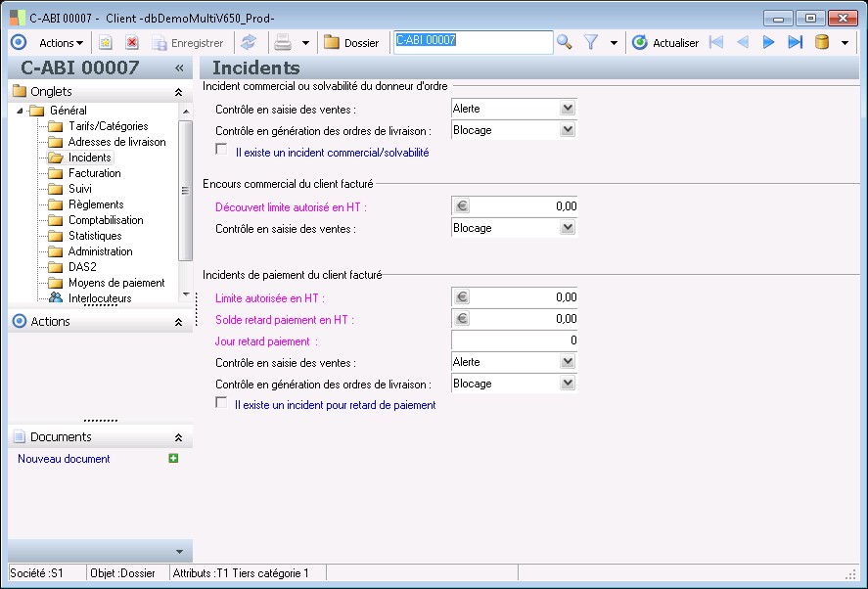The width and height of the screenshot is (868, 589).
Task: Click the yellow database cylinder icon
Action: coord(822,43)
